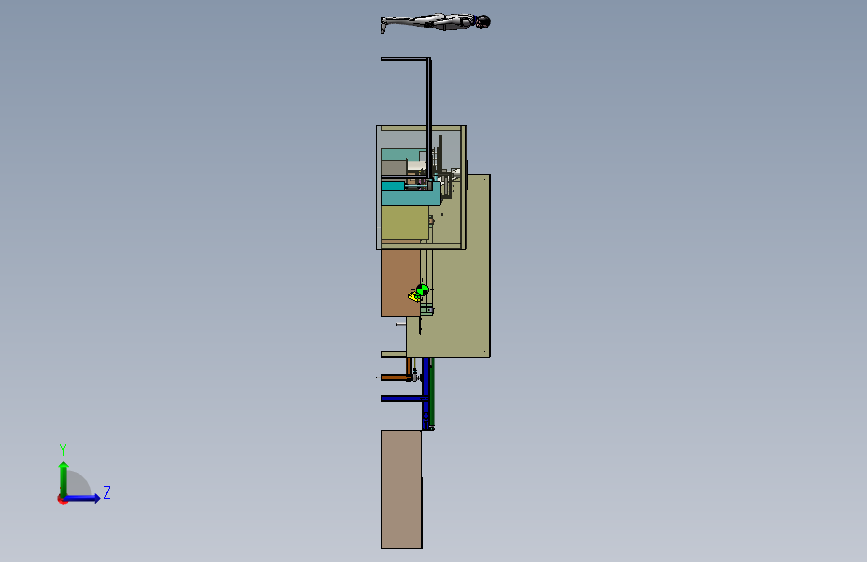Select the human figure model at top
Viewport: 867px width, 562px height.
point(435,23)
